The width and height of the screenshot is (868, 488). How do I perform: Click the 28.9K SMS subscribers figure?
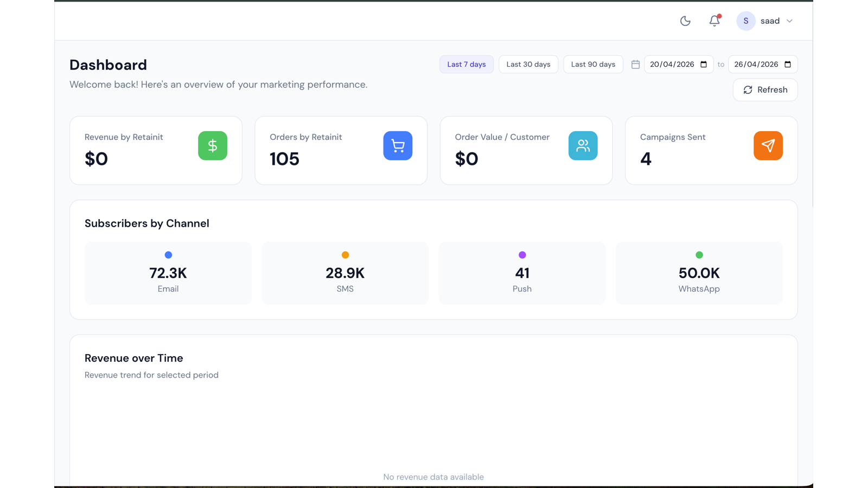click(345, 273)
